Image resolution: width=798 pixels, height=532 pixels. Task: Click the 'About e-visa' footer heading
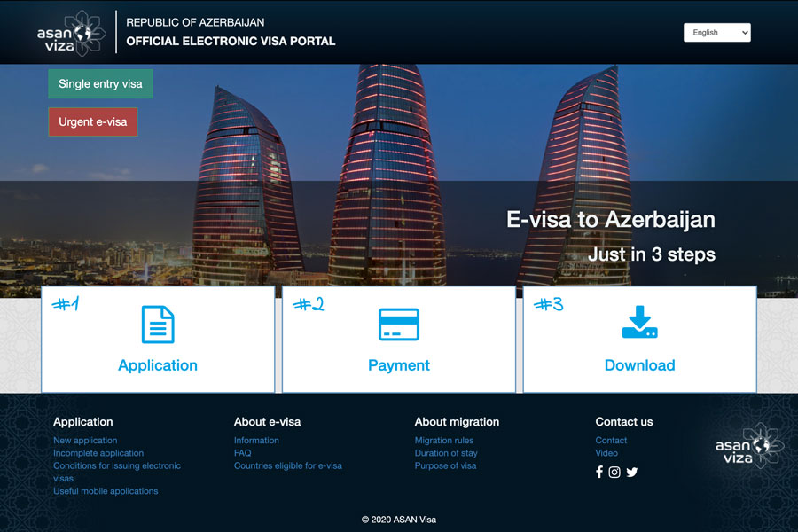[267, 422]
